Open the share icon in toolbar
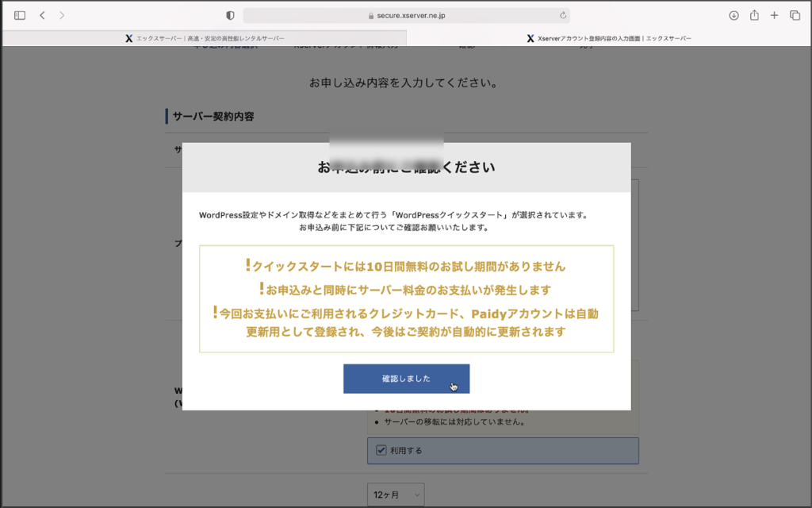 (x=754, y=15)
